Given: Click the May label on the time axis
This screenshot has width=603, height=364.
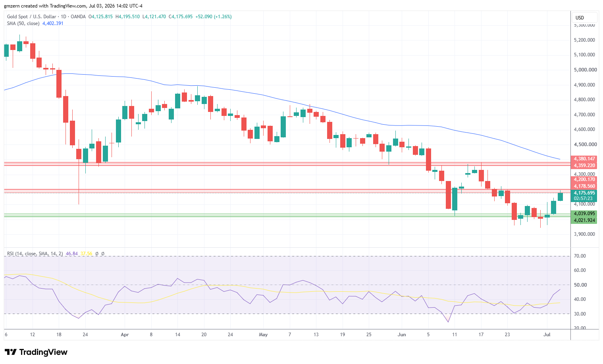Looking at the screenshot, I should (x=263, y=335).
